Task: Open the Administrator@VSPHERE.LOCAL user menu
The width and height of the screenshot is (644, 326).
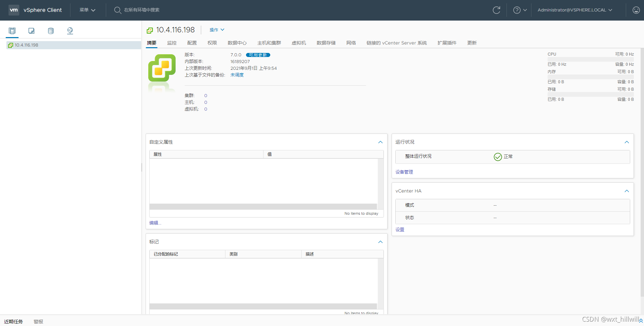Action: (575, 10)
